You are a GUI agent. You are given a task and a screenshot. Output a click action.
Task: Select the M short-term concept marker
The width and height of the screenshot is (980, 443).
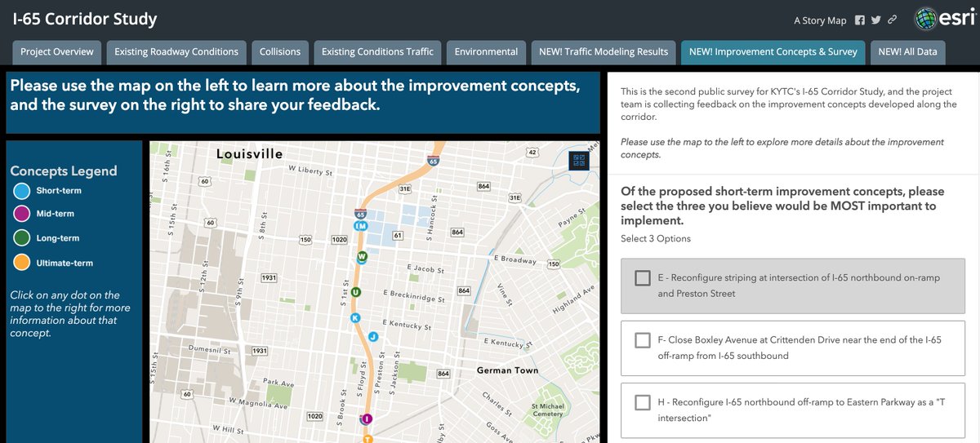tap(364, 226)
